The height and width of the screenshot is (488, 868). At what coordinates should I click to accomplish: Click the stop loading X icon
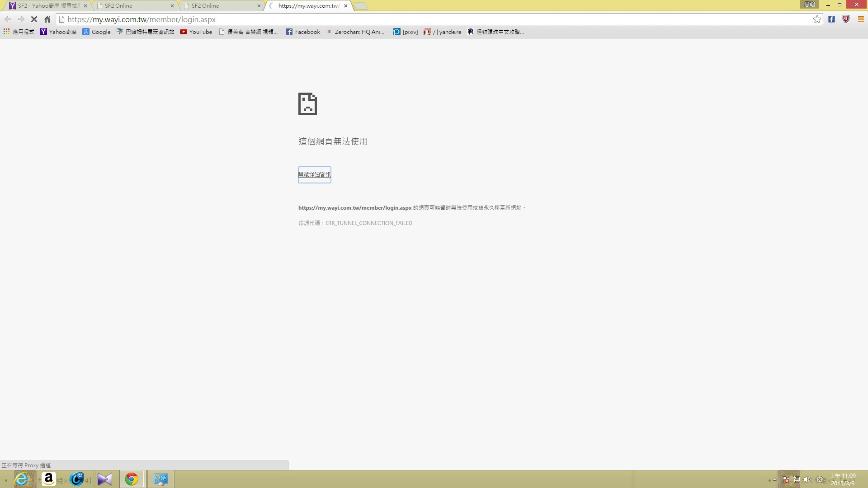coord(34,19)
